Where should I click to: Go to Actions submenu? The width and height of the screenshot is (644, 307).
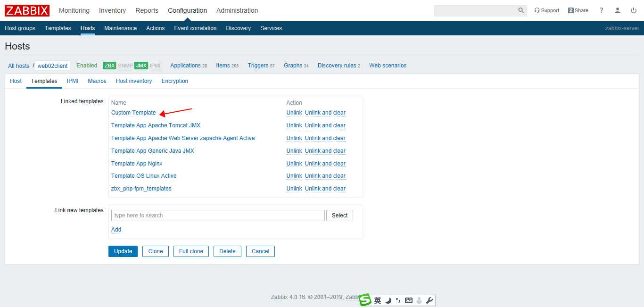[x=156, y=28]
